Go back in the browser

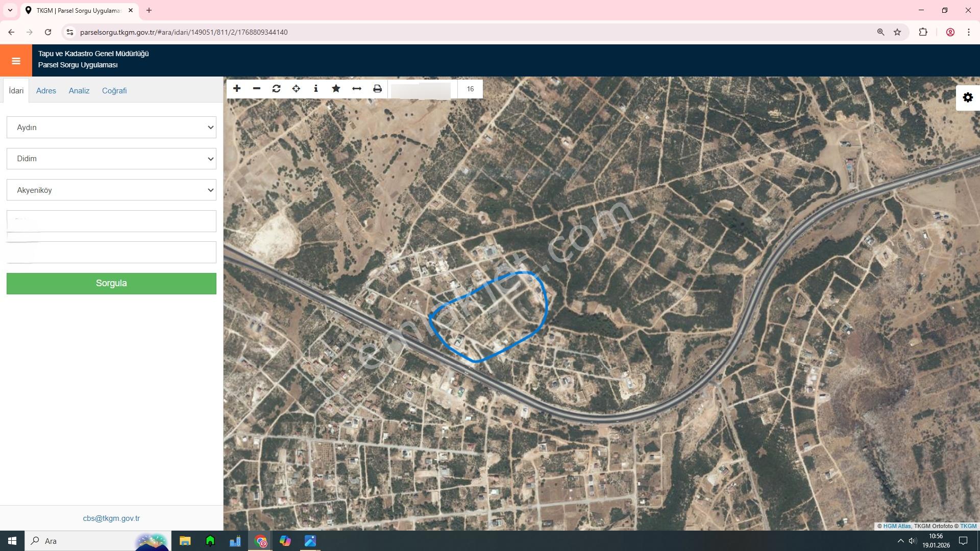pos(11,32)
